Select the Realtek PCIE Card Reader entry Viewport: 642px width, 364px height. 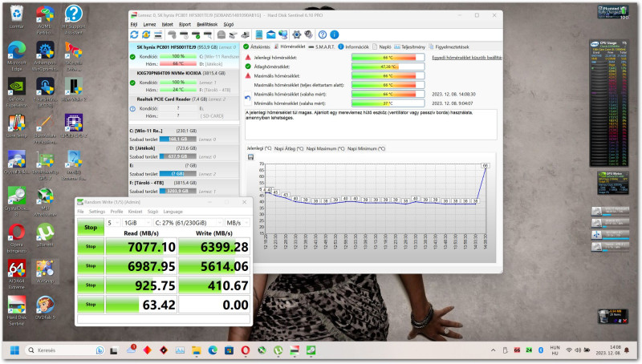[x=184, y=107]
